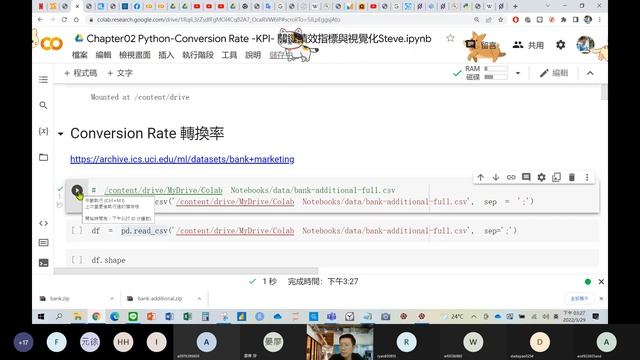
Task: Open the RAM/disk runtime dropdown arrow
Action: click(x=518, y=73)
